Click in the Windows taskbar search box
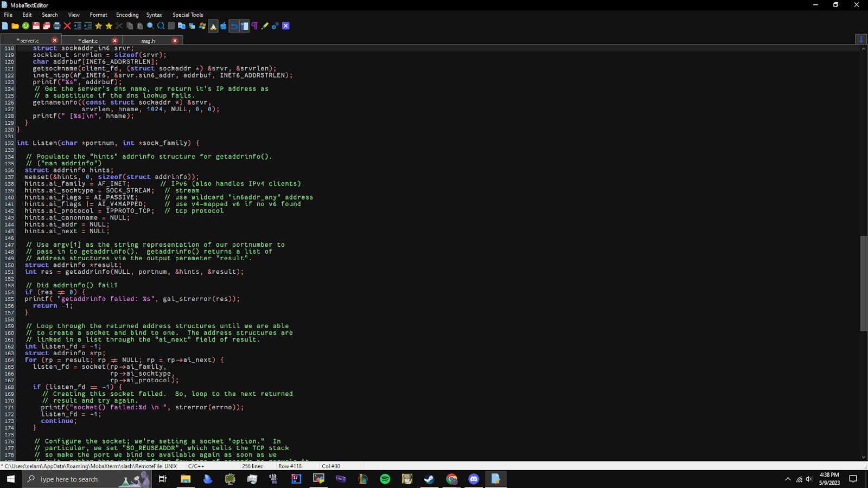This screenshot has width=868, height=488. [x=87, y=479]
